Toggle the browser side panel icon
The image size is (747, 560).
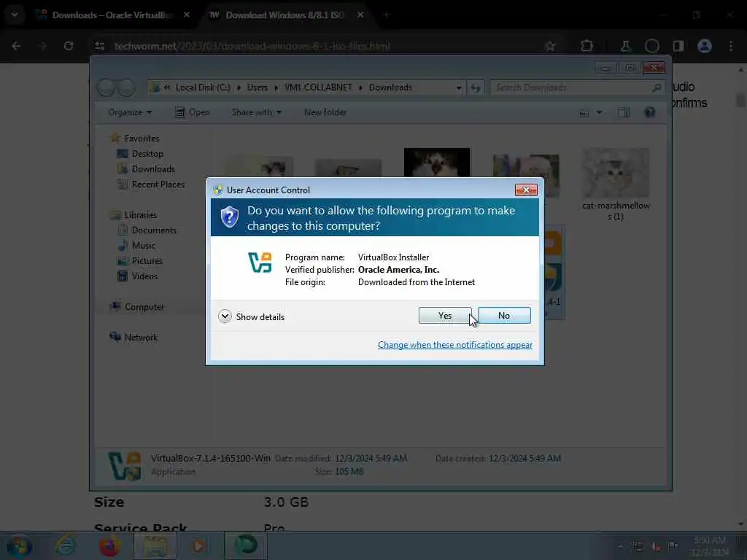(678, 46)
